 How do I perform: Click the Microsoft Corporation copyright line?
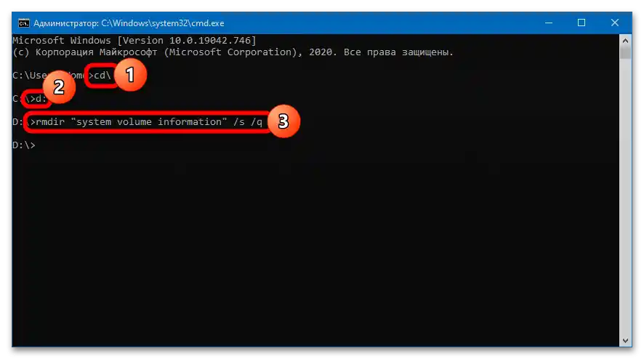233,52
